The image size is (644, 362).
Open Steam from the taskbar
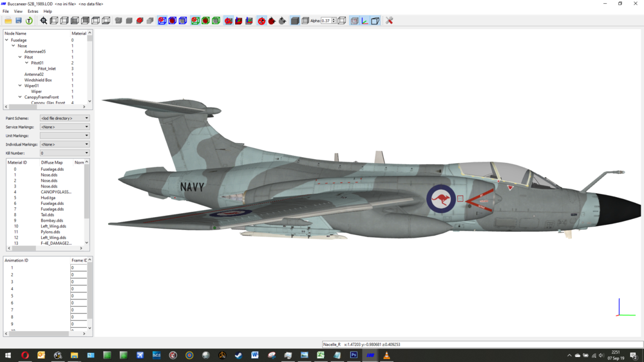(x=239, y=356)
